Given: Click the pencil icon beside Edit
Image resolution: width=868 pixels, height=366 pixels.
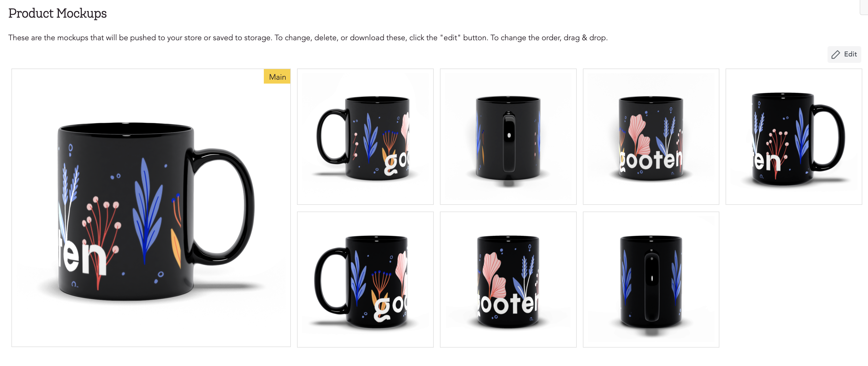Looking at the screenshot, I should [x=836, y=55].
